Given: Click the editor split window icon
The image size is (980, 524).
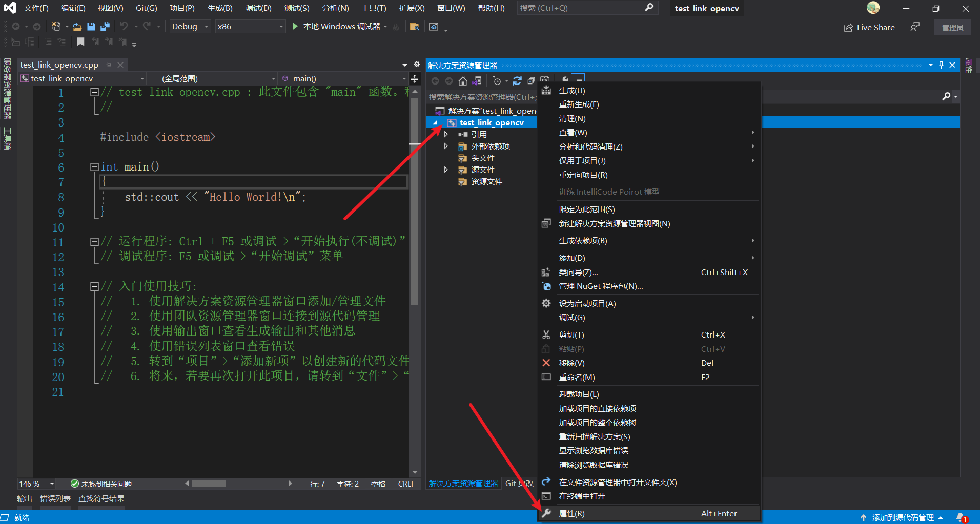Looking at the screenshot, I should click(415, 79).
